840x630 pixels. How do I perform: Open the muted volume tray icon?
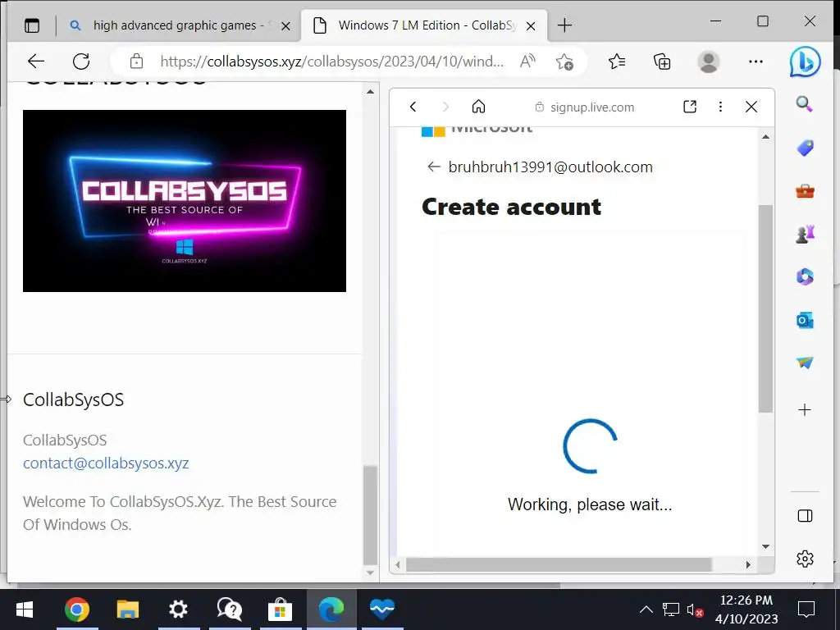click(x=695, y=609)
